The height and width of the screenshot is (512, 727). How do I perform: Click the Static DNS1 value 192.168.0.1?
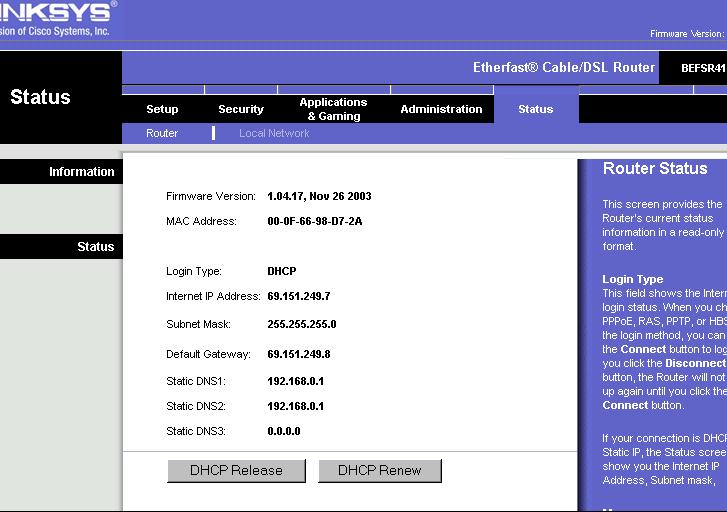click(295, 381)
